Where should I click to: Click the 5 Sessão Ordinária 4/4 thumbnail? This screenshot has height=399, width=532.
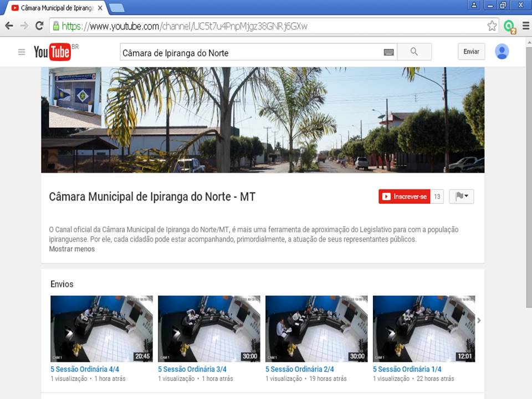coord(101,328)
